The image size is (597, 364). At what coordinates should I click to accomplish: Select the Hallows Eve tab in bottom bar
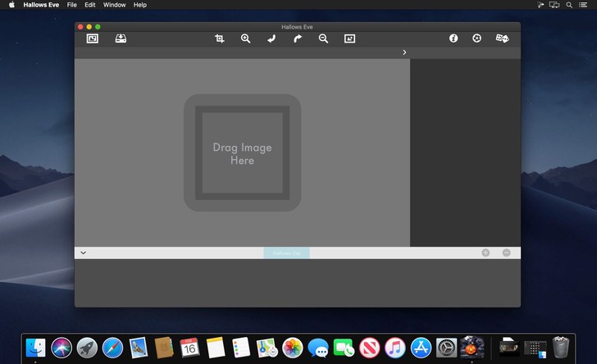(x=286, y=253)
